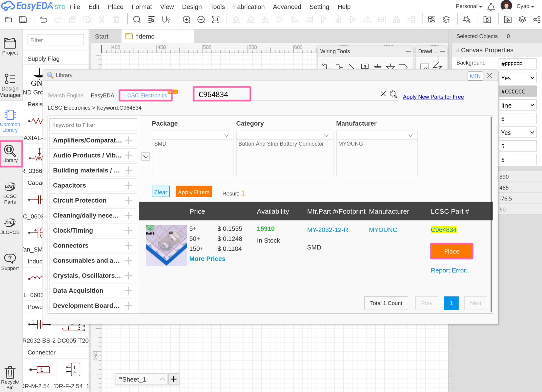Image resolution: width=542 pixels, height=392 pixels.
Task: Go to results page 1
Action: coord(451,303)
